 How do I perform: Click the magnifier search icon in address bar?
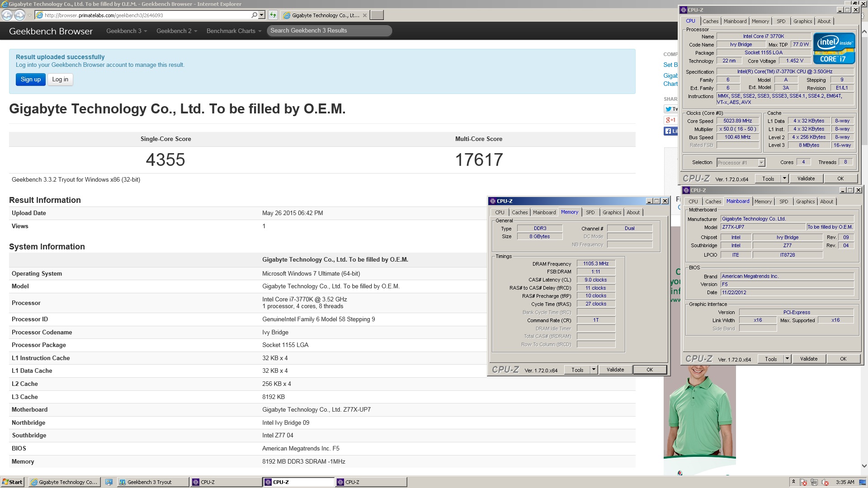tap(254, 15)
